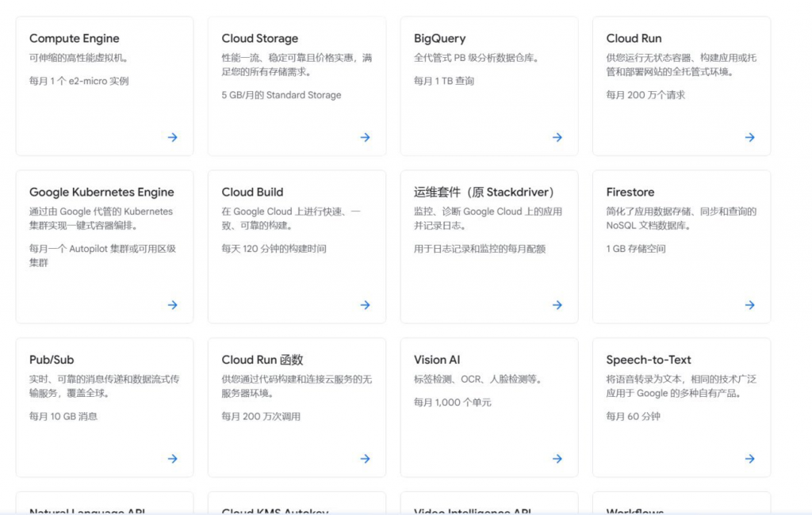Select the Compute Engine title
812x515 pixels.
coord(75,38)
